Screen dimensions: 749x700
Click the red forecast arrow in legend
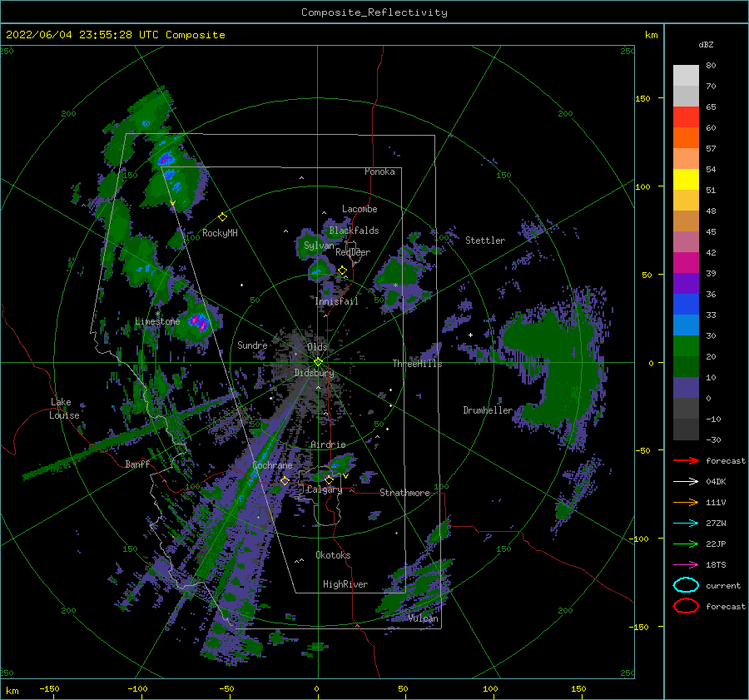click(x=686, y=460)
